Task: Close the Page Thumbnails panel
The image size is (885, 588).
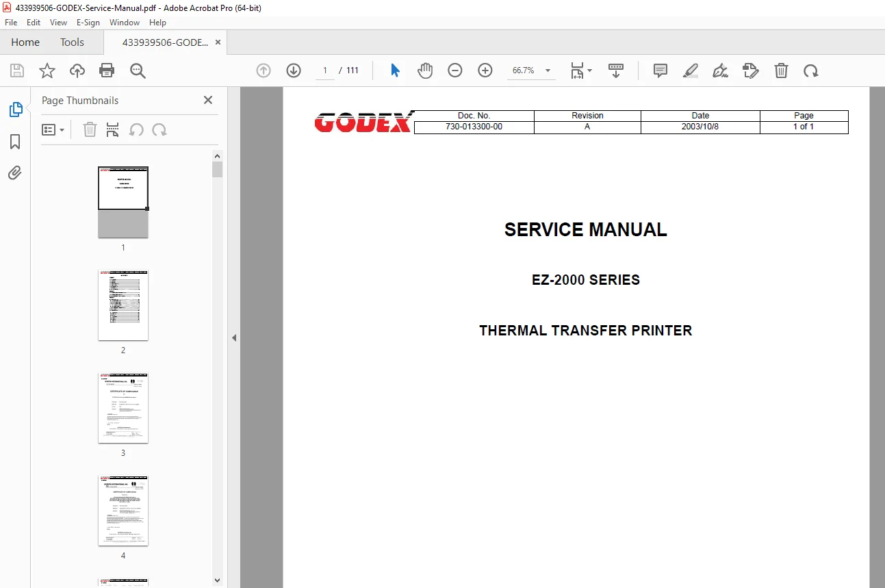Action: tap(208, 100)
